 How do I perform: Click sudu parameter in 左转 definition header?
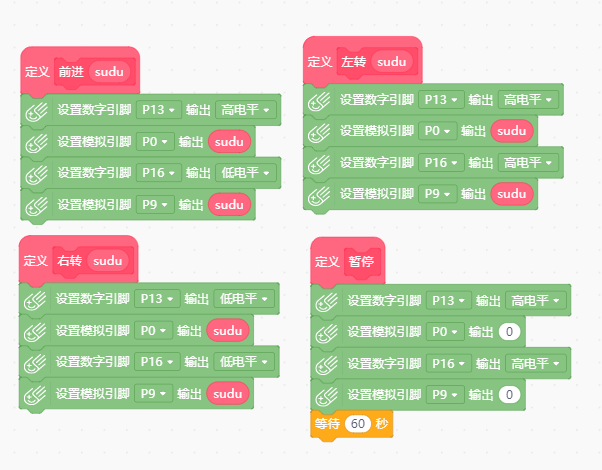[x=391, y=61]
